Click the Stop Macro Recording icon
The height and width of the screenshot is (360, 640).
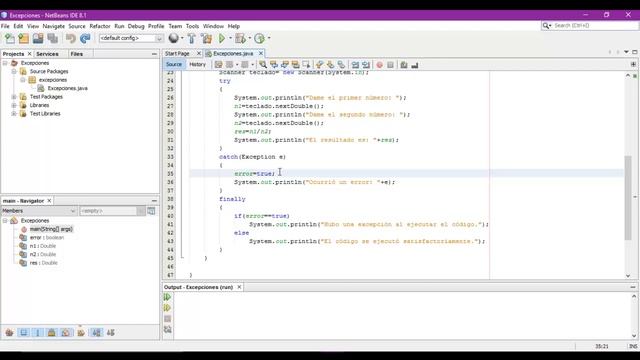tap(391, 64)
